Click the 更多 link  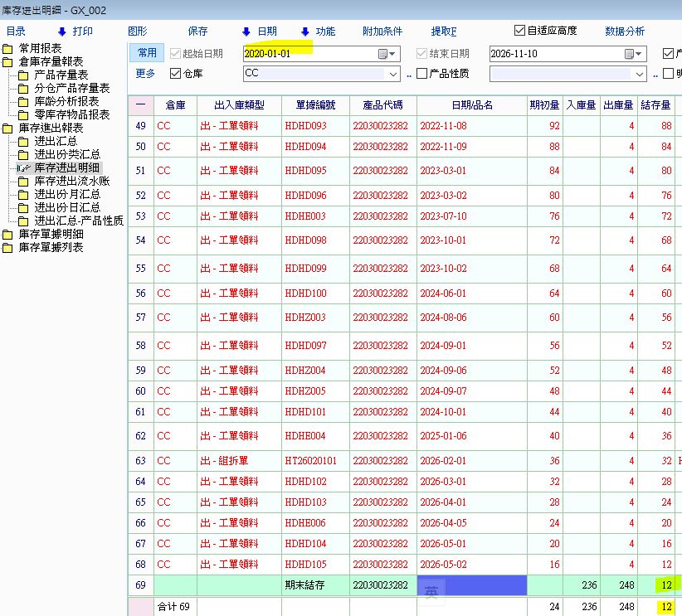point(145,74)
